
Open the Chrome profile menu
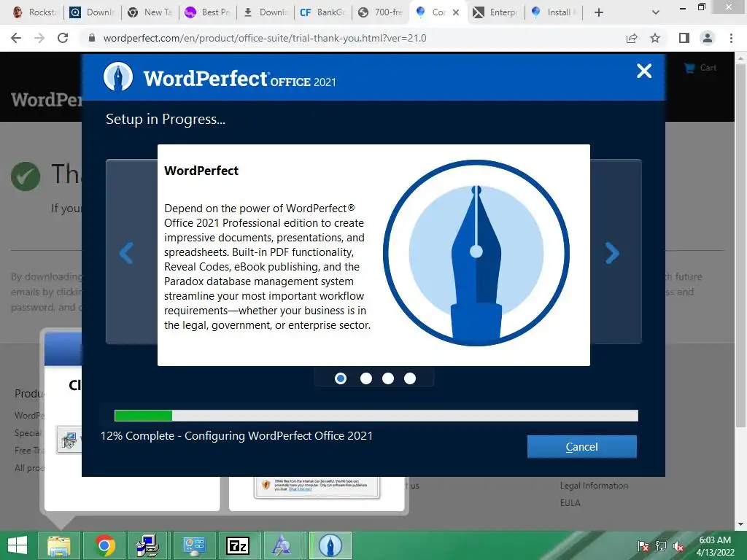tap(708, 38)
